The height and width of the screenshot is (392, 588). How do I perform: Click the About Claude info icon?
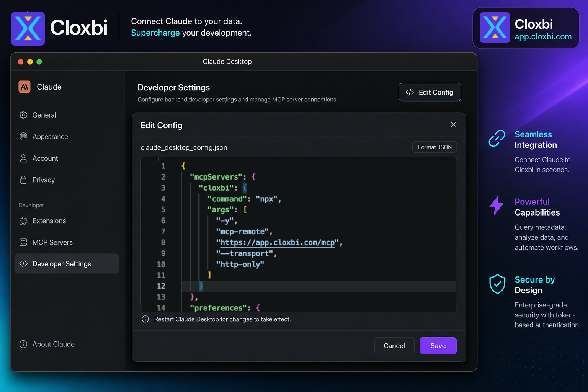[23, 344]
